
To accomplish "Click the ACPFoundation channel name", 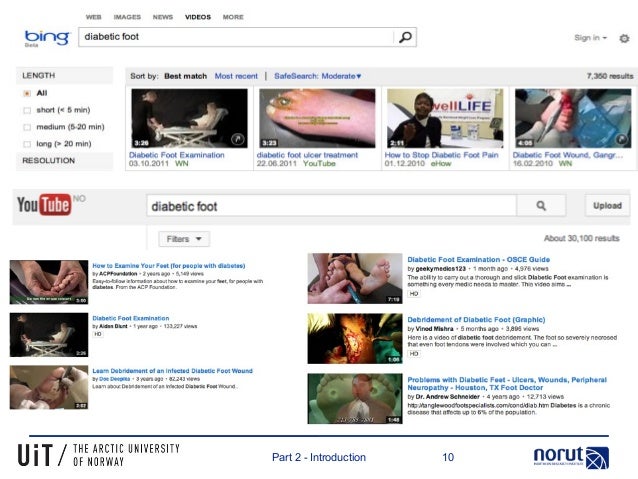I will pyautogui.click(x=118, y=273).
